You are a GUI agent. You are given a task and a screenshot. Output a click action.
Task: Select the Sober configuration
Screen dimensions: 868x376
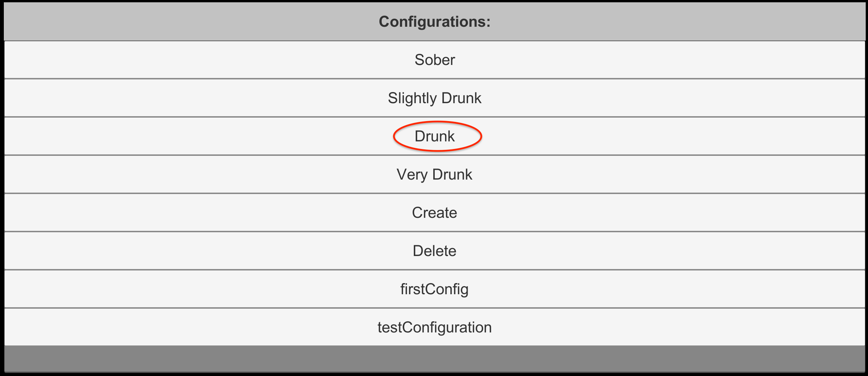click(434, 60)
